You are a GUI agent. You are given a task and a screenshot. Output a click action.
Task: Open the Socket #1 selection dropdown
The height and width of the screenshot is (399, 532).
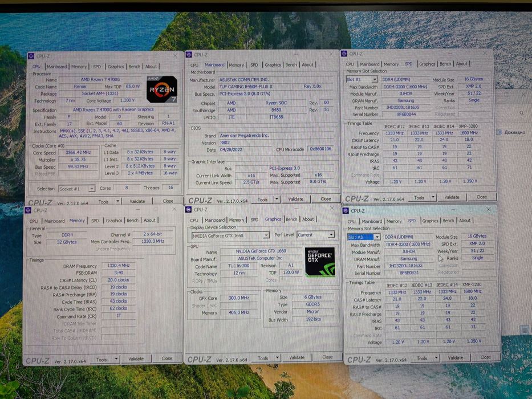click(x=76, y=189)
